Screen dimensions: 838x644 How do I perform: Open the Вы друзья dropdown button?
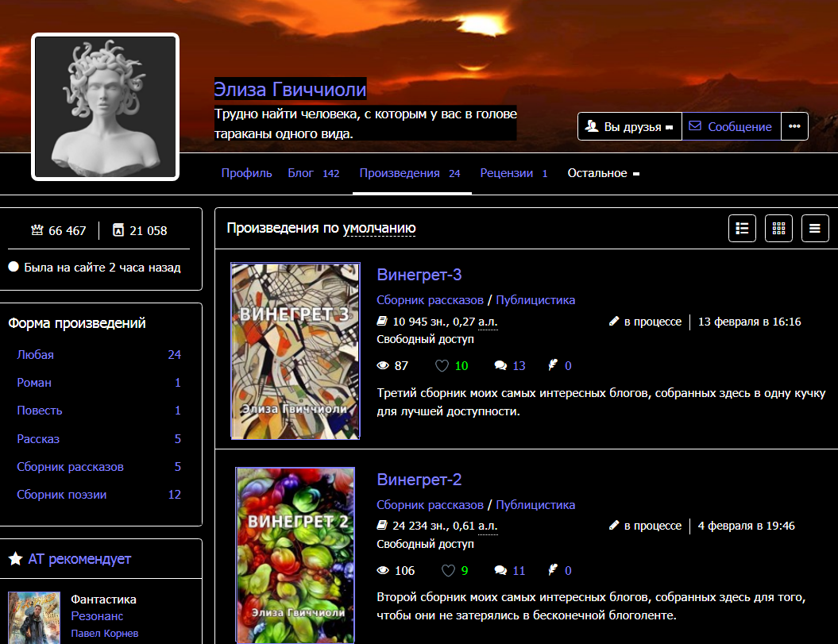pyautogui.click(x=630, y=126)
